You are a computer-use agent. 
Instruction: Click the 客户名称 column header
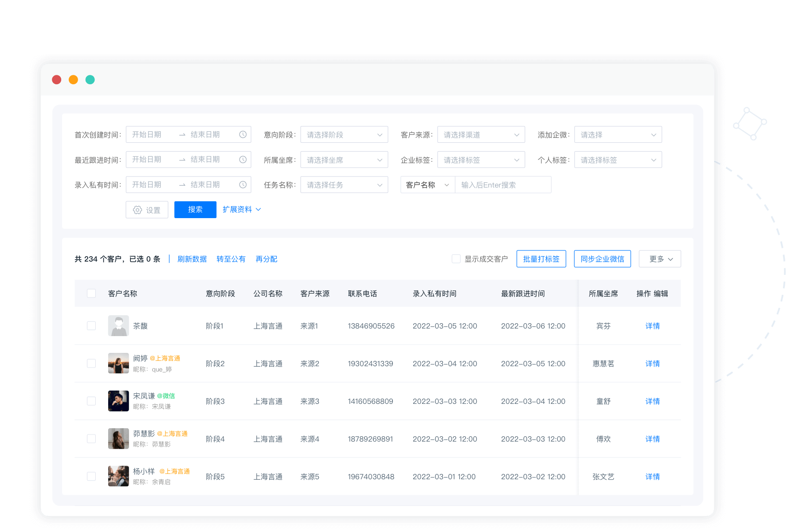123,293
